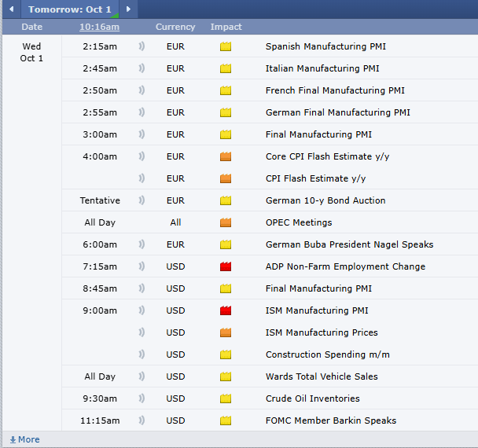Screen dimensions: 478x448
Task: Click yellow impact icon for German 10-y Bond Auction
Action: [226, 200]
